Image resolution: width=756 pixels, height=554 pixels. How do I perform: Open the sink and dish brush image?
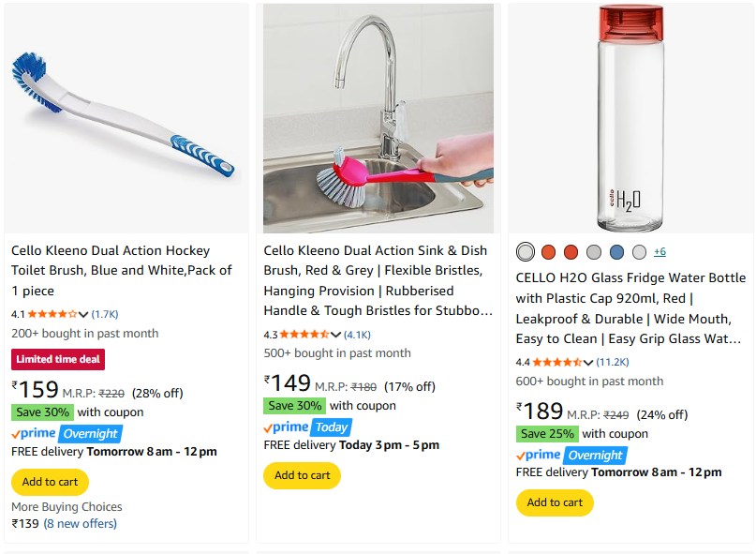pos(378,118)
